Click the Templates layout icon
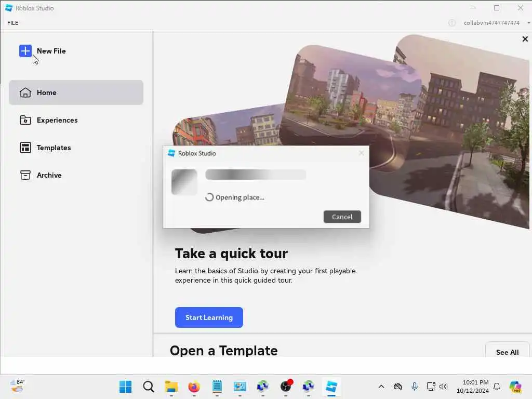This screenshot has width=532, height=399. point(25,148)
